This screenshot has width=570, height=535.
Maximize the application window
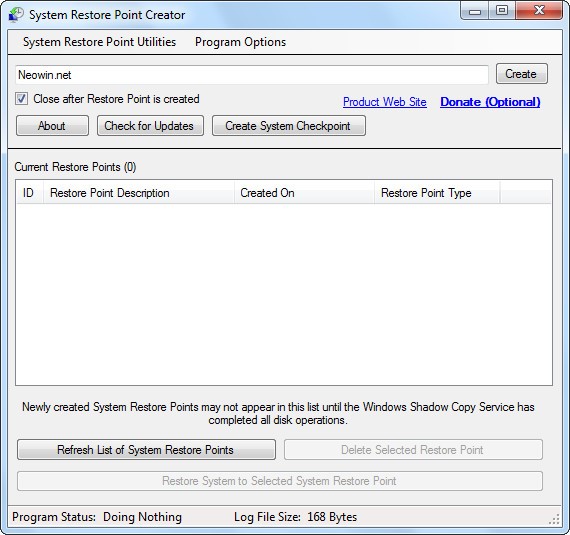point(502,11)
